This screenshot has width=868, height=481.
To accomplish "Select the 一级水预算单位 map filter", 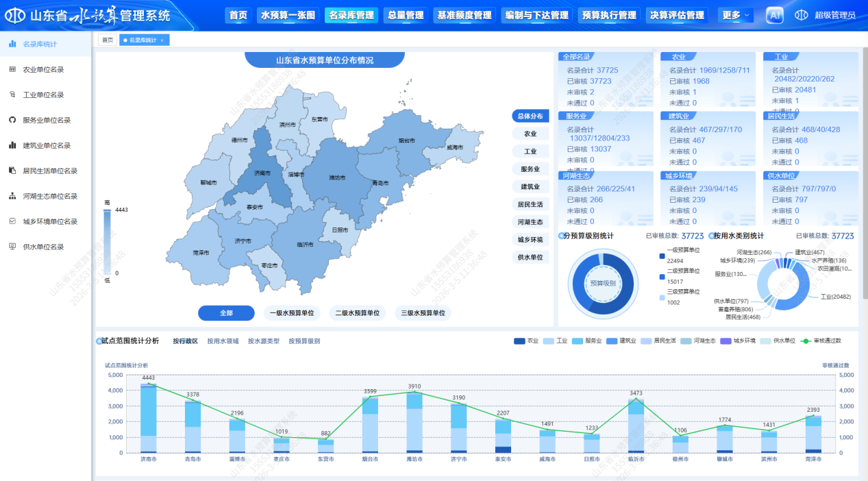I will (291, 313).
